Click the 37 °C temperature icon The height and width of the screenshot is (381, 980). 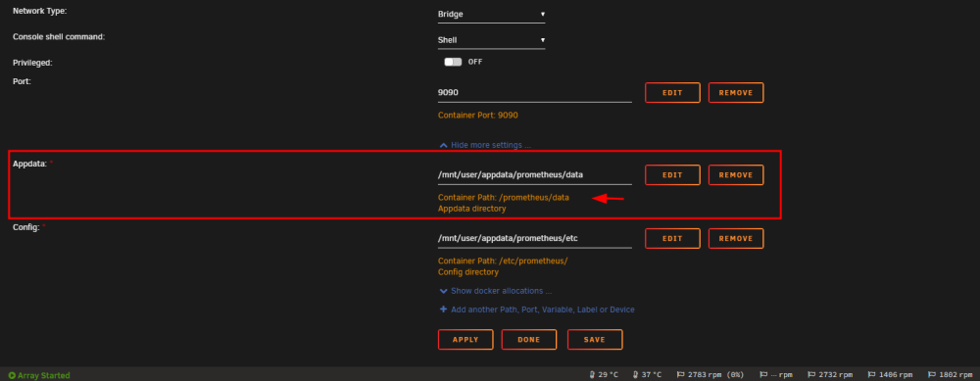[x=635, y=375]
